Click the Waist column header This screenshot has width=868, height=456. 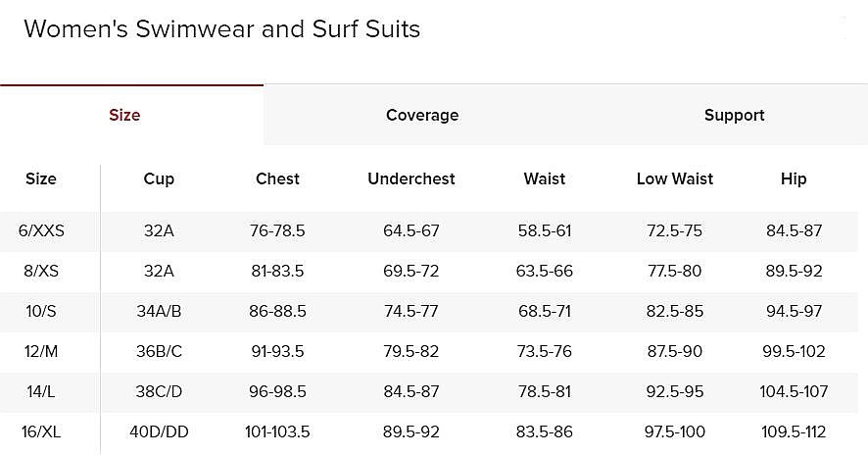[545, 178]
